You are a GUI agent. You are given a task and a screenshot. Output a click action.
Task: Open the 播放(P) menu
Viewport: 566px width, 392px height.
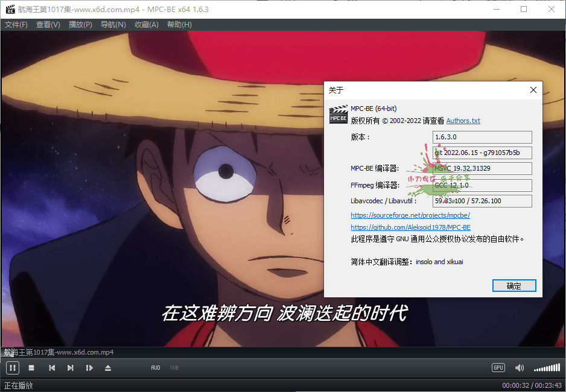point(80,25)
